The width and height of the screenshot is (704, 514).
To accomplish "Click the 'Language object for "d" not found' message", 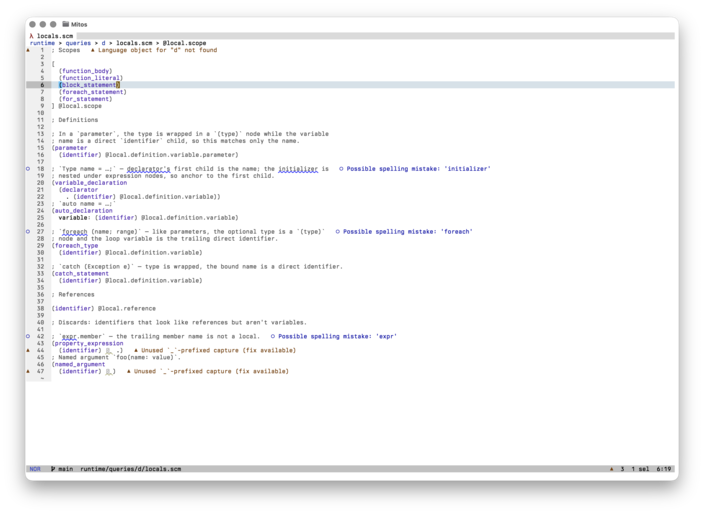I will tap(158, 50).
